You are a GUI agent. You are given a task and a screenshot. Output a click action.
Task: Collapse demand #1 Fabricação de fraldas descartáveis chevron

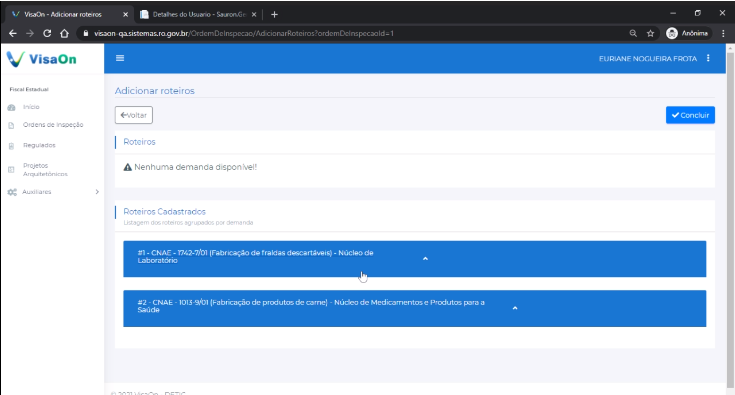425,259
